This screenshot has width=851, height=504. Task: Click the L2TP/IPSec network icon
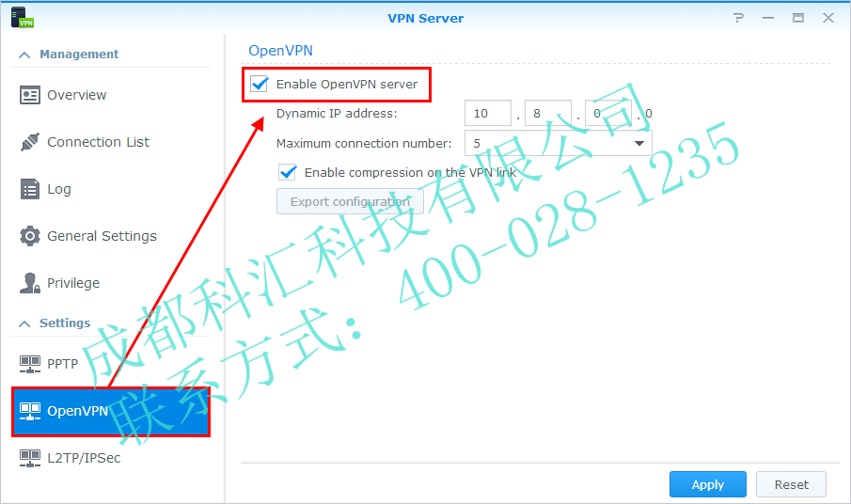point(30,459)
